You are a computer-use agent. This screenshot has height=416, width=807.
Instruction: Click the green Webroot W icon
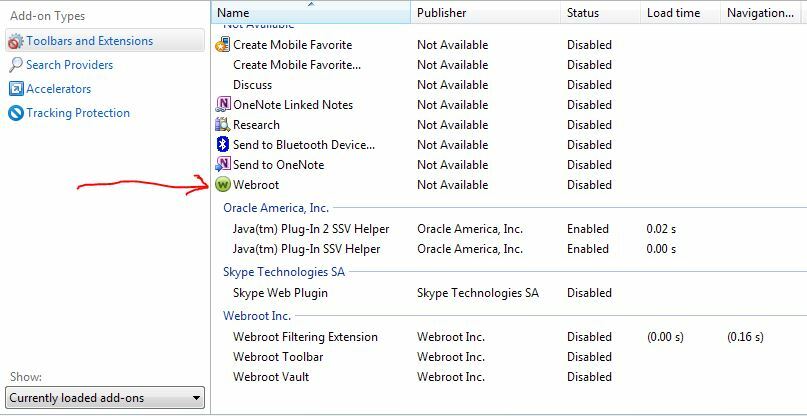click(x=222, y=184)
